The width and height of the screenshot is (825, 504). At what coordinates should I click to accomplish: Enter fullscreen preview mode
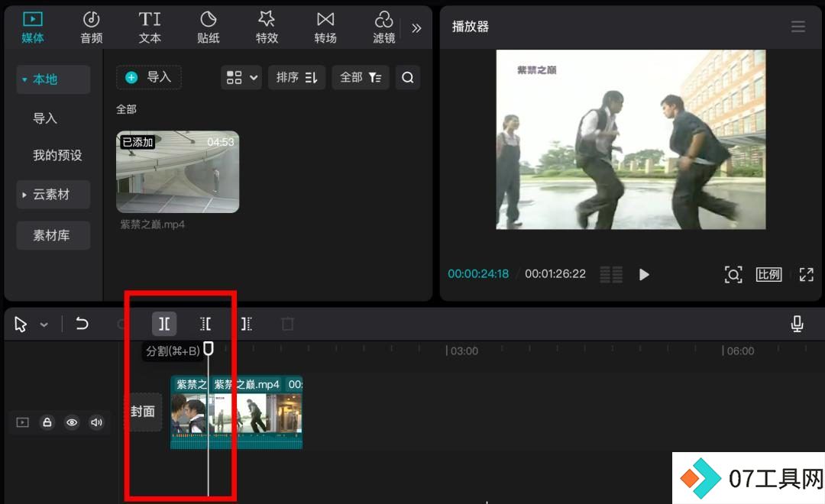tap(807, 275)
